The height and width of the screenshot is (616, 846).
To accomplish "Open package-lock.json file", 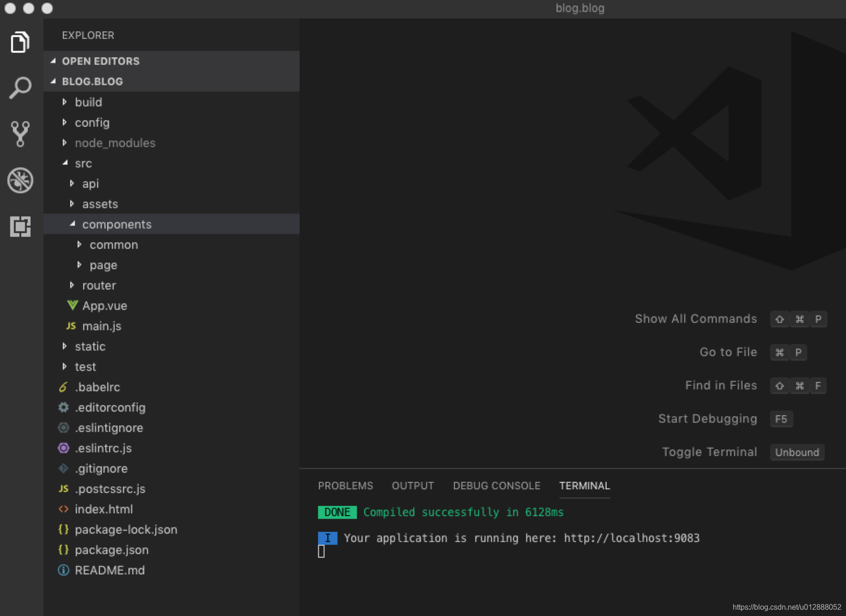I will tap(172, 529).
